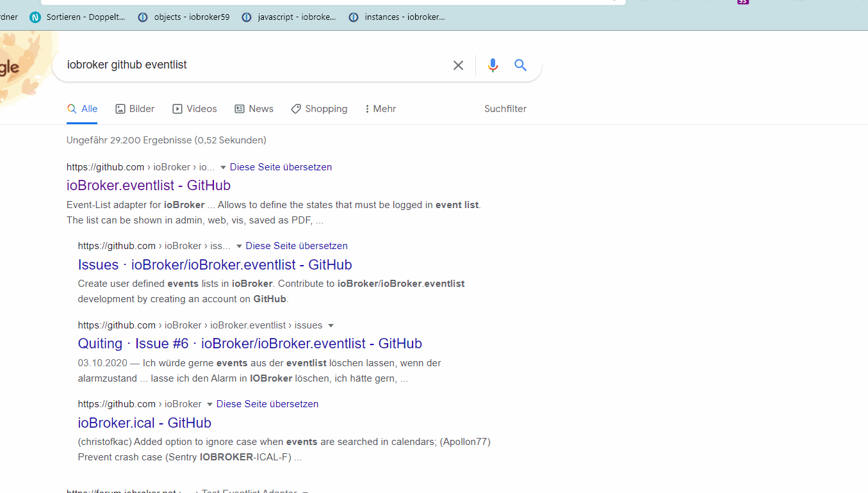Submit search with magnifying glass icon

[520, 65]
